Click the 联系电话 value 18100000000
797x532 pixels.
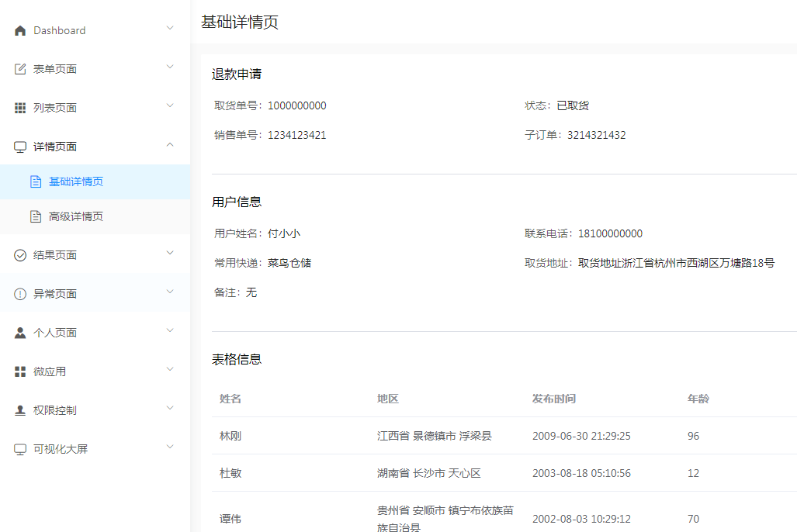610,233
